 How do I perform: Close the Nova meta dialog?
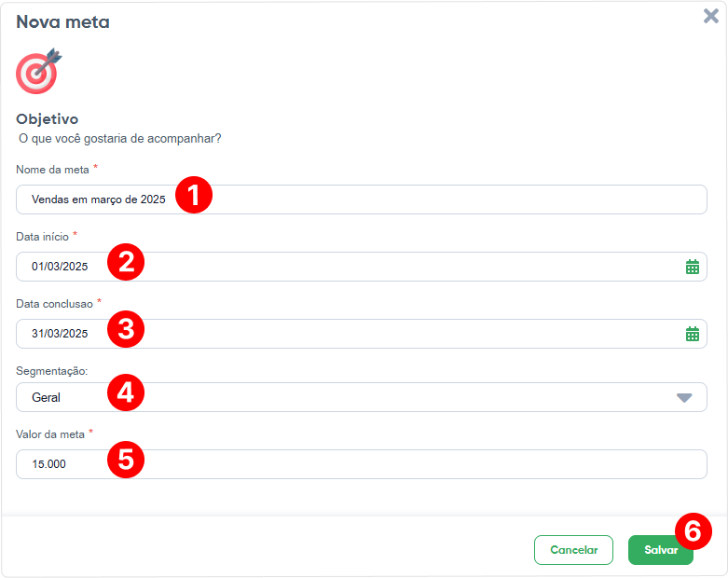tap(711, 16)
